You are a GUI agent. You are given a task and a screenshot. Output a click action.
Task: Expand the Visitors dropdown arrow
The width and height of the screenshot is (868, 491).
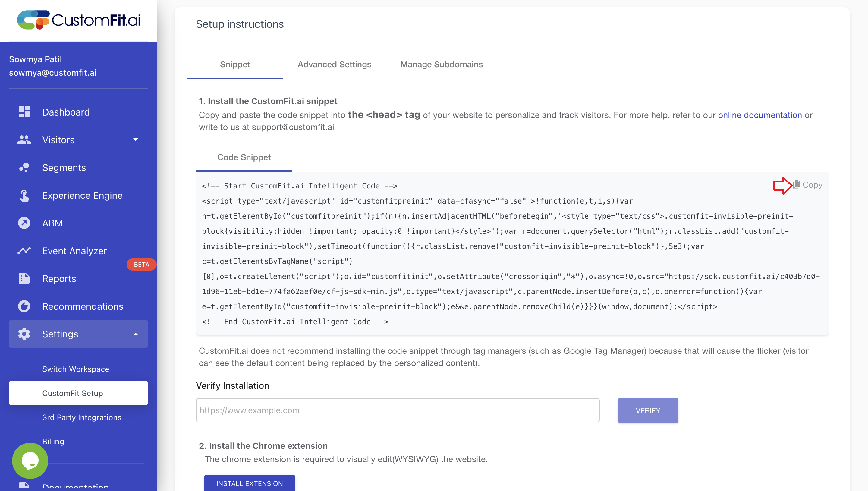(x=135, y=140)
